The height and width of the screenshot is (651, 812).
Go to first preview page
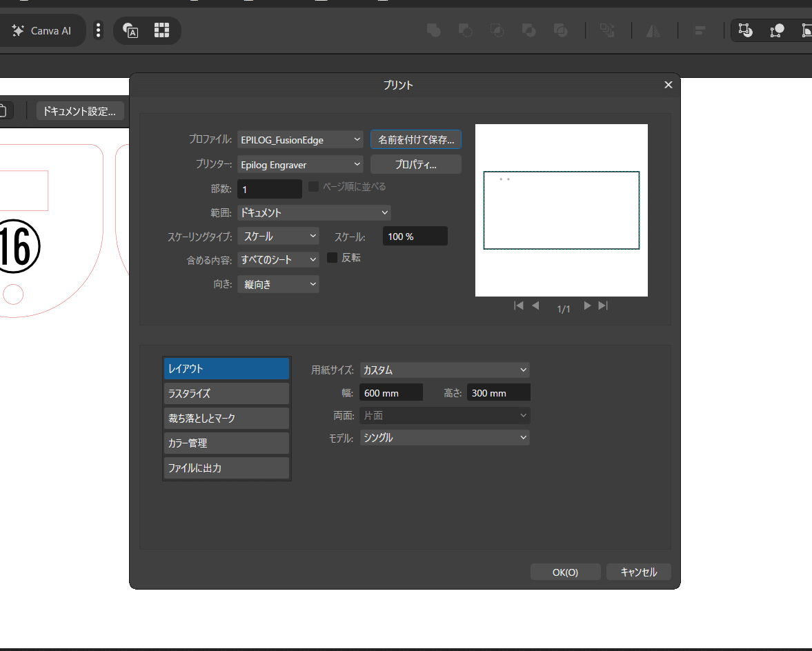coord(519,306)
